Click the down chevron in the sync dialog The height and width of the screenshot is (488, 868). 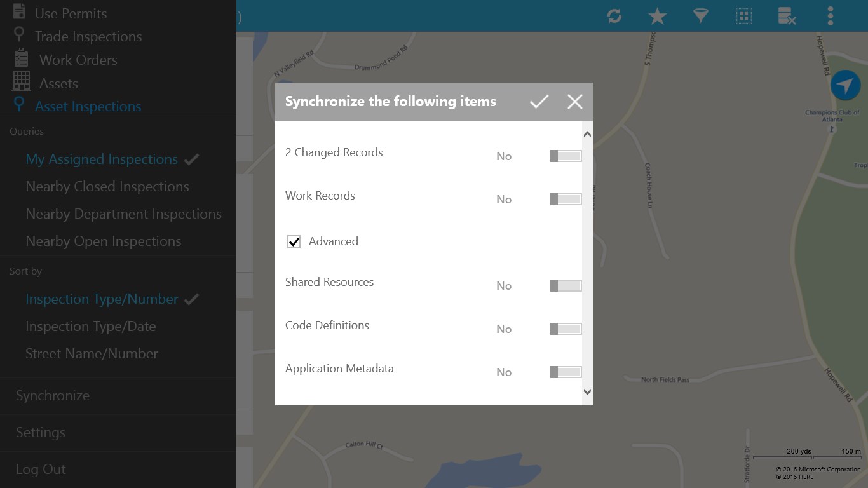click(587, 392)
